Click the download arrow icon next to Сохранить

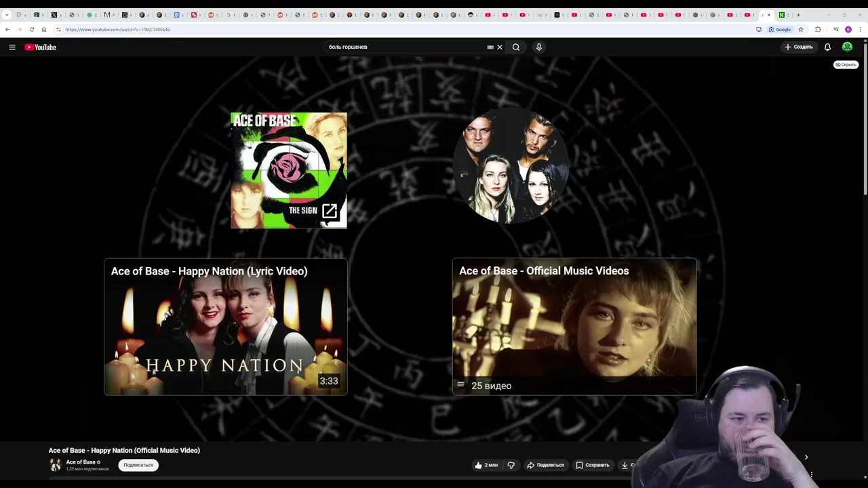tap(625, 465)
